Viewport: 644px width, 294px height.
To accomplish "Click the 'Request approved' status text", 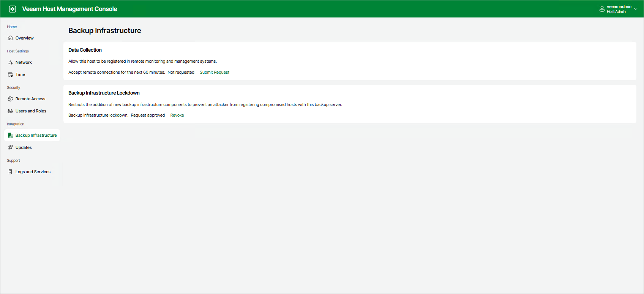I will 148,115.
